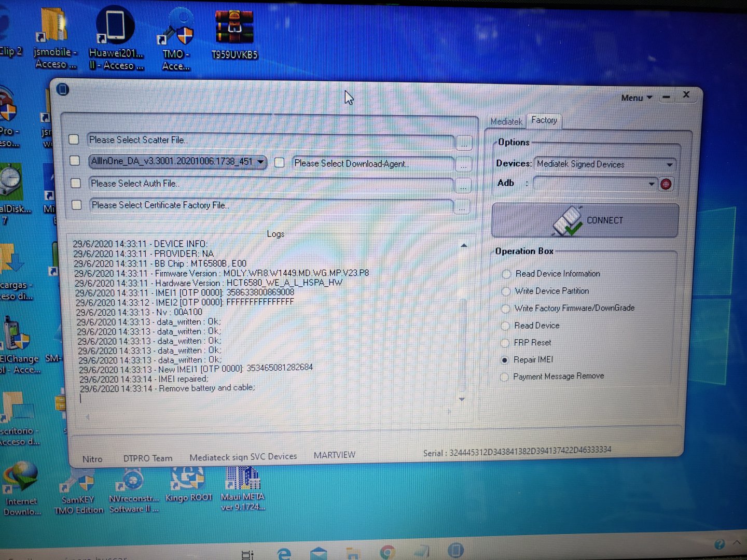Click the Serial number text
The height and width of the screenshot is (560, 747).
point(517,451)
